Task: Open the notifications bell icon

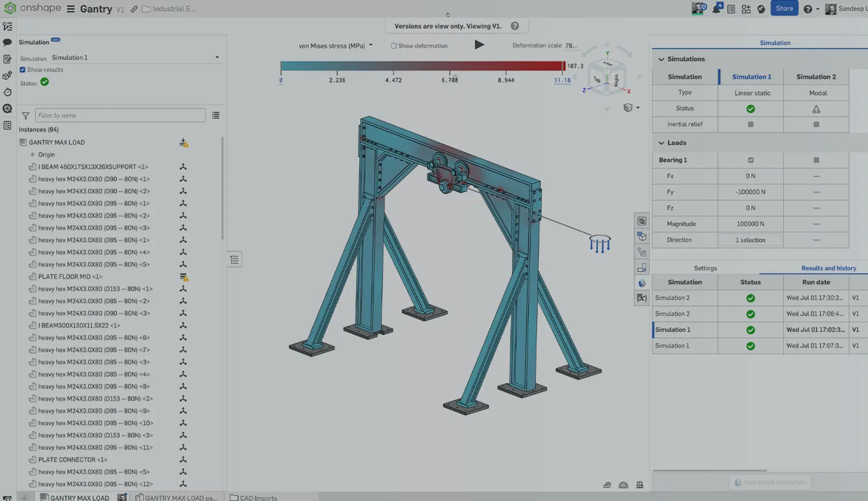Action: [x=717, y=9]
